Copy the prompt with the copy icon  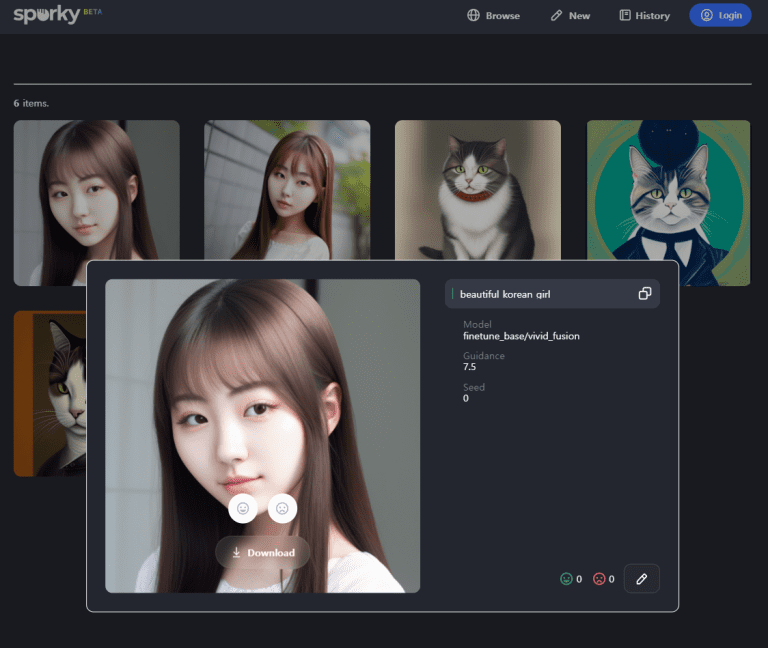(x=645, y=294)
